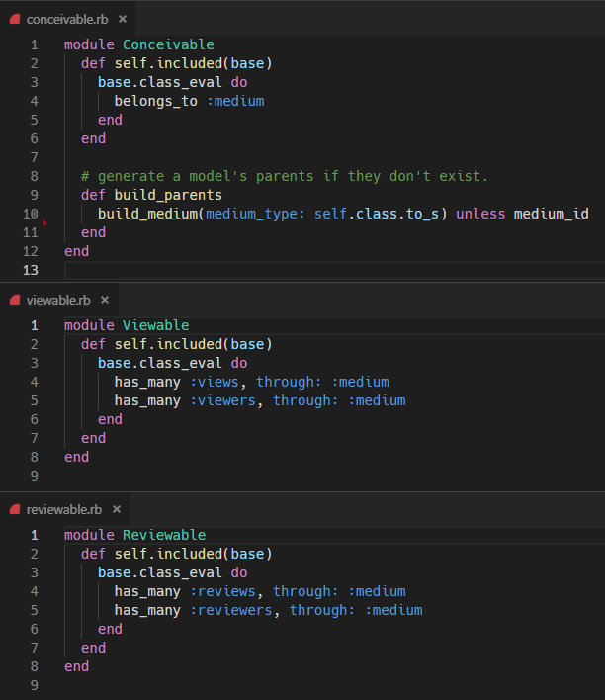Image resolution: width=605 pixels, height=700 pixels.
Task: Close the conceivable.rb tab
Action: [123, 19]
